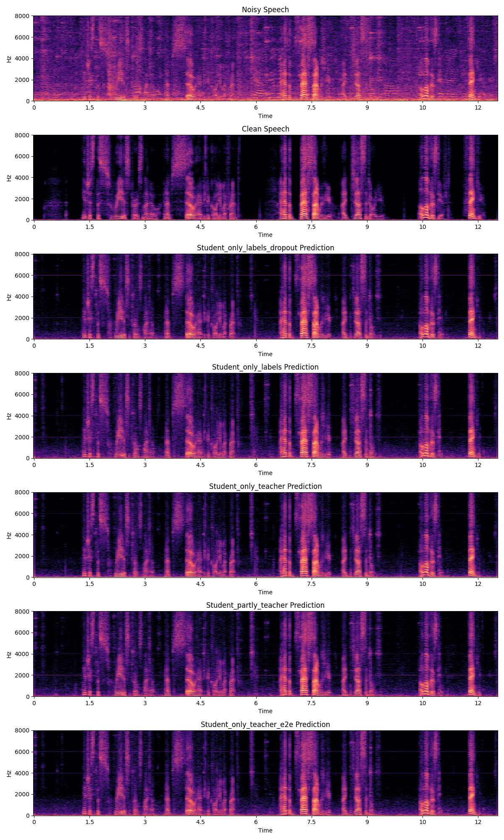The image size is (504, 840).
Task: Click the 7.5 time tick below Noisy Speech
Action: tap(311, 108)
